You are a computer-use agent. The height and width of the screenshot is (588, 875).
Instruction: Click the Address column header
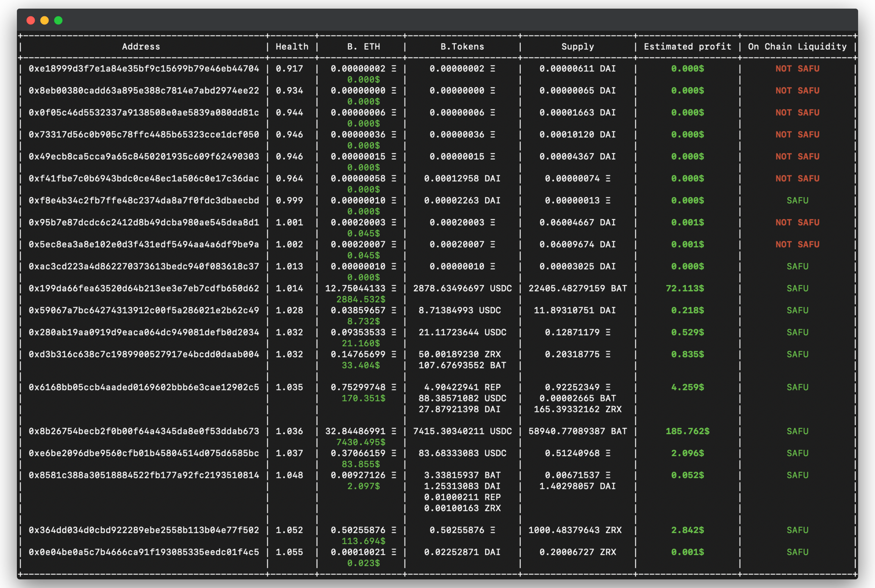click(141, 47)
